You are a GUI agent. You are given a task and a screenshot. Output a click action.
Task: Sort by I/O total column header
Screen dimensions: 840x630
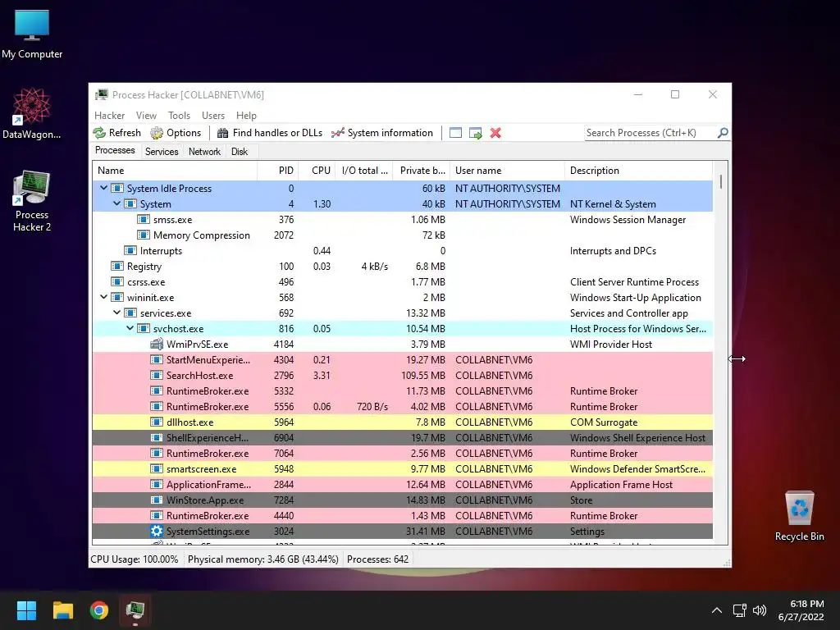click(364, 171)
